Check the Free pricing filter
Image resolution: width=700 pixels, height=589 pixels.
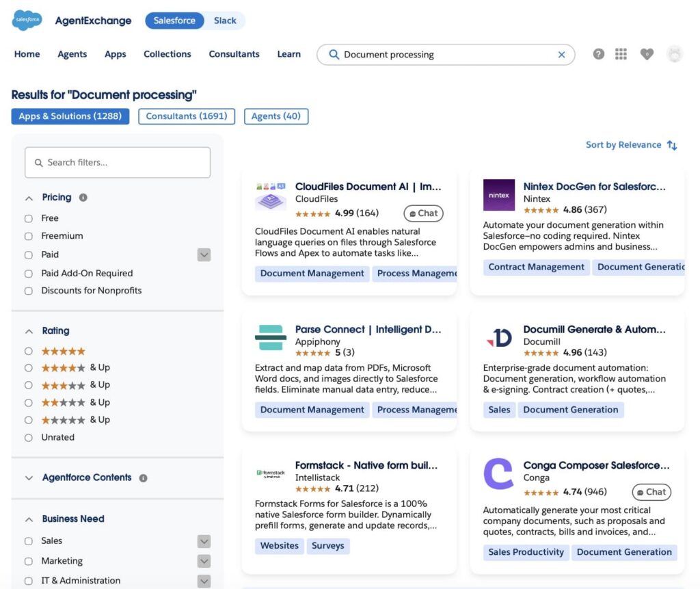click(x=29, y=218)
